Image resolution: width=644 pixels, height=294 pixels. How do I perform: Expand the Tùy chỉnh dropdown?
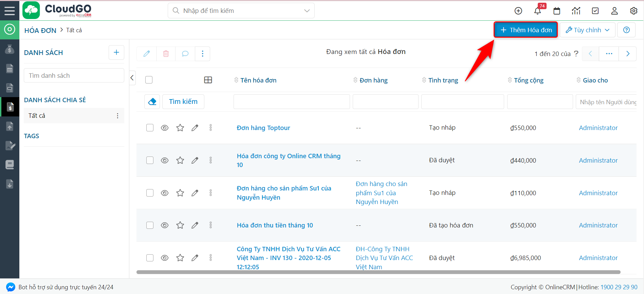(587, 30)
